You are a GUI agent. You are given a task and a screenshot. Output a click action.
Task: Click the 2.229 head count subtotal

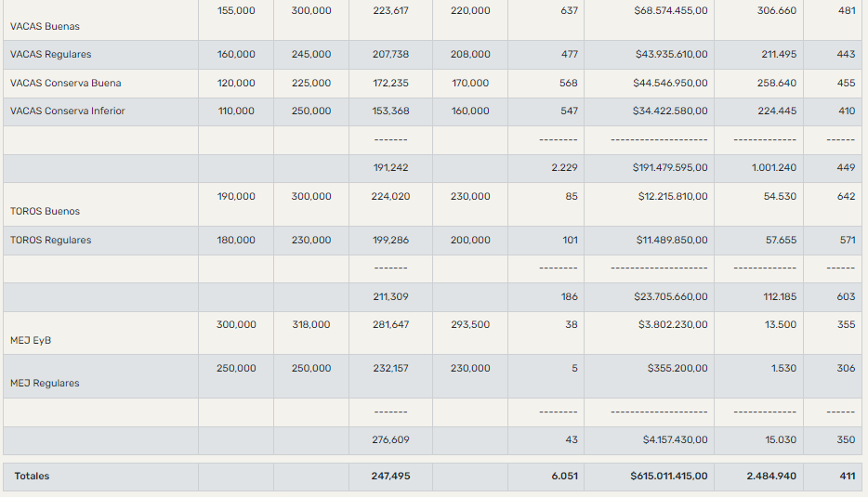pyautogui.click(x=565, y=168)
